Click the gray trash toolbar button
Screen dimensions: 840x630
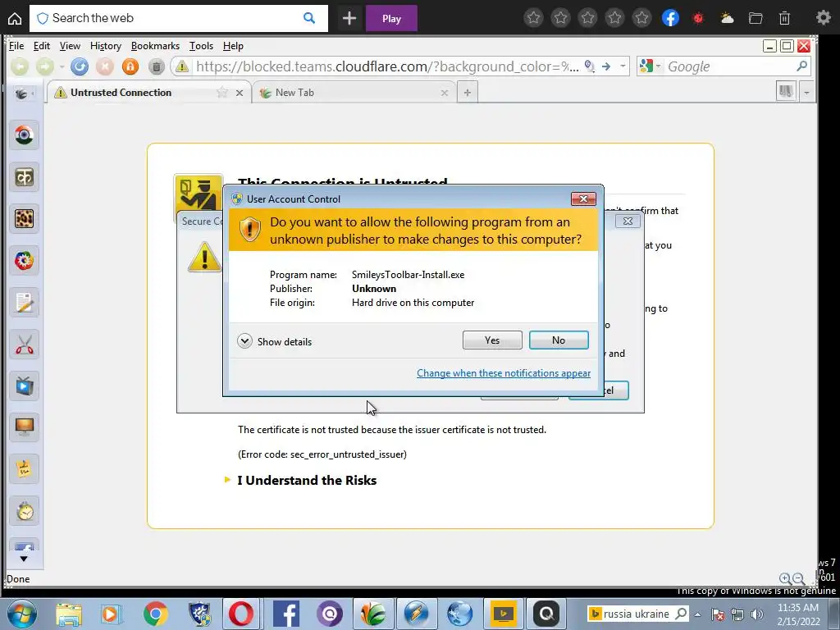coord(156,66)
